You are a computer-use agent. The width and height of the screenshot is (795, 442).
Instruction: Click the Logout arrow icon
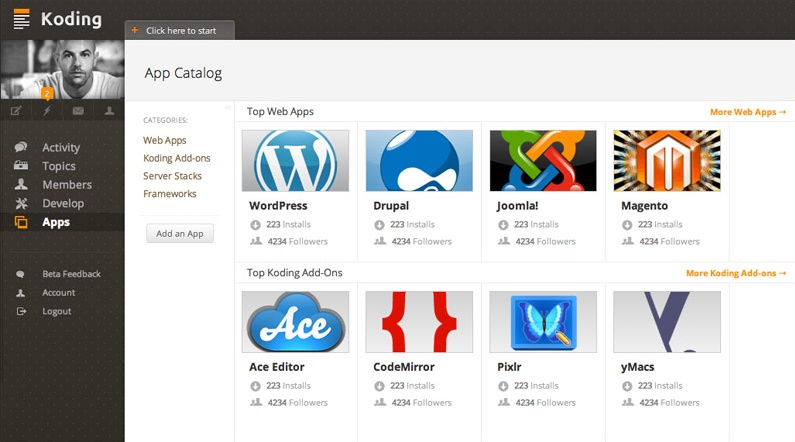(x=21, y=311)
